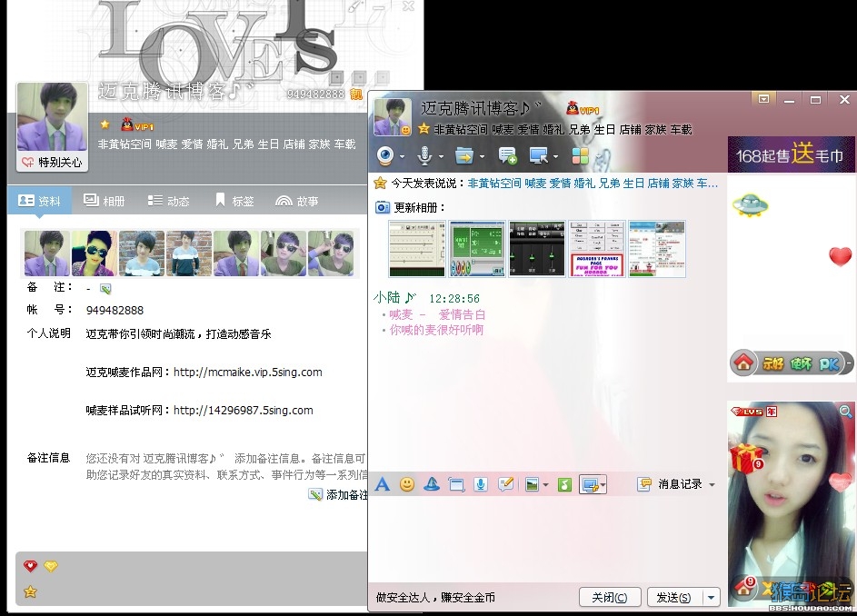Image resolution: width=857 pixels, height=616 pixels.
Task: Click the VIP1 badge in the profile window
Action: coord(137,125)
